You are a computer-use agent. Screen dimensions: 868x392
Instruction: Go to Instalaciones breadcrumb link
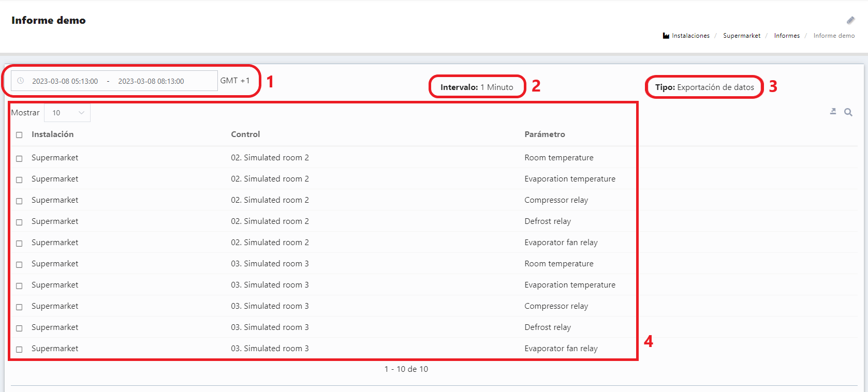point(690,36)
